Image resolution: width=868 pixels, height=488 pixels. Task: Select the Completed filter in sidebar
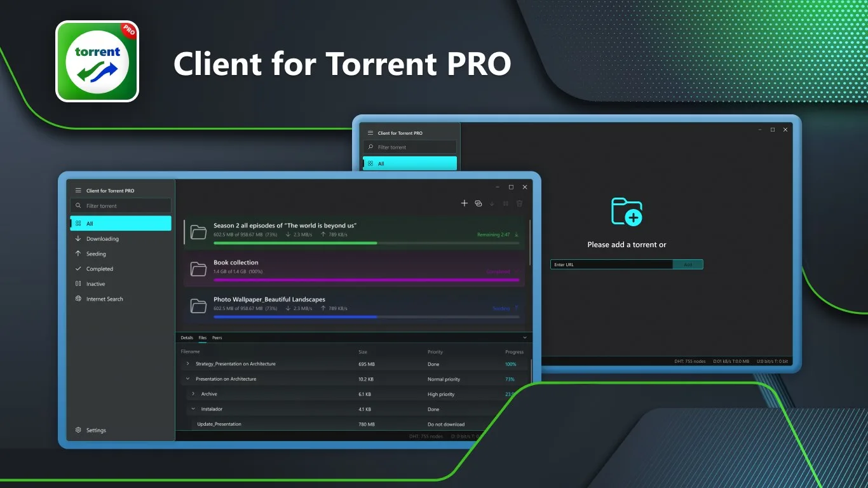[121, 269]
